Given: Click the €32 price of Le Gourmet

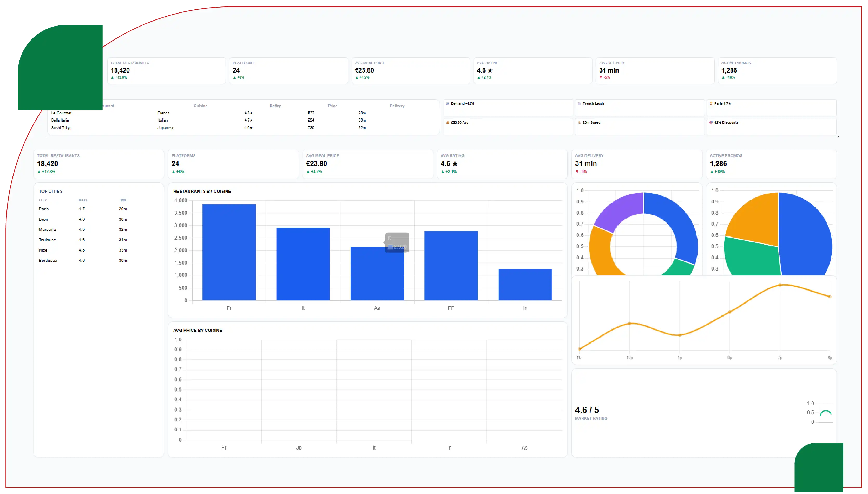Looking at the screenshot, I should coord(311,113).
